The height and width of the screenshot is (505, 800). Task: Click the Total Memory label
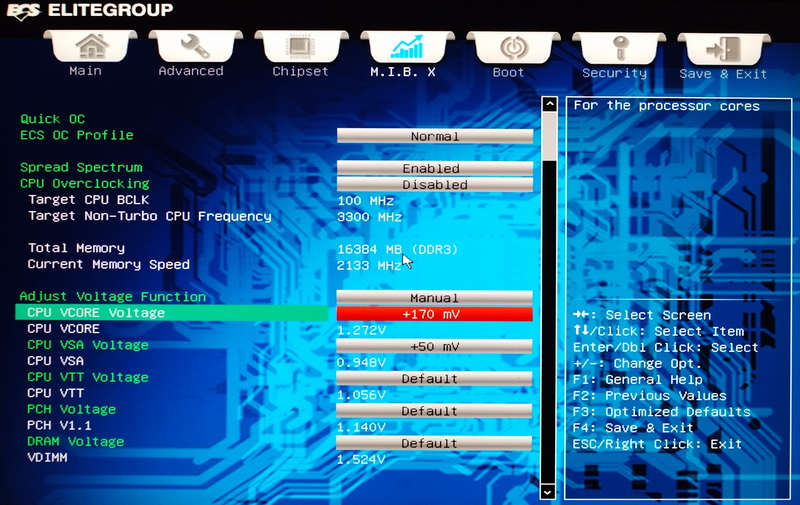[76, 248]
